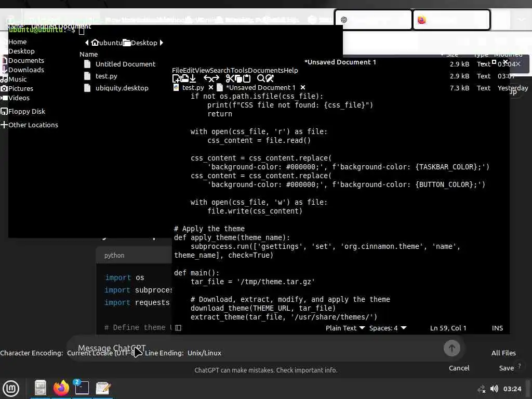The width and height of the screenshot is (532, 399).
Task: Click the Open file icon in editor toolbar
Action: 184,79
